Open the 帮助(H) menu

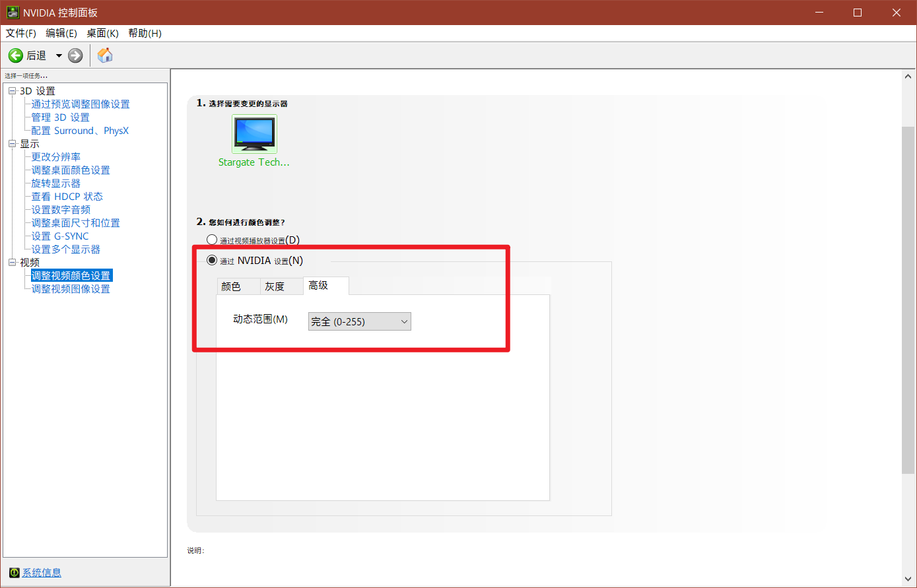click(x=145, y=33)
